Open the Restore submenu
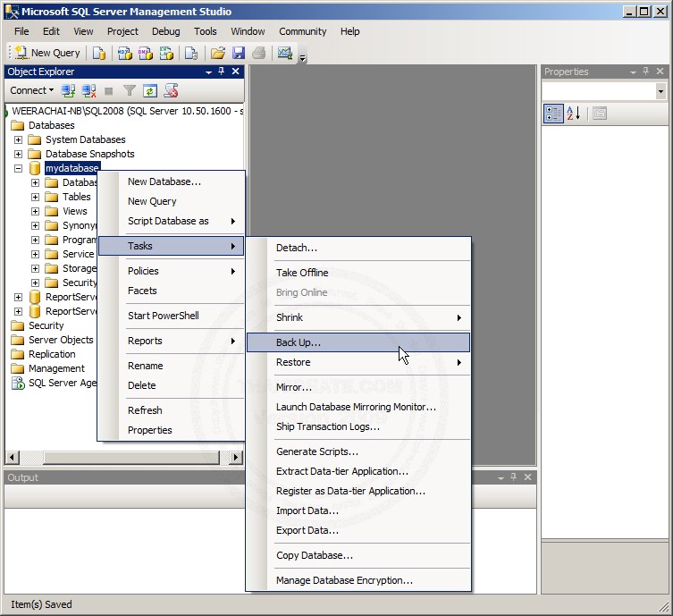 [x=358, y=362]
